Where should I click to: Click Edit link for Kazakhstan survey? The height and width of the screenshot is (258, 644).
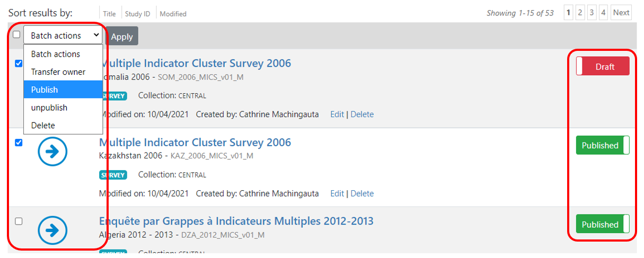click(x=337, y=193)
